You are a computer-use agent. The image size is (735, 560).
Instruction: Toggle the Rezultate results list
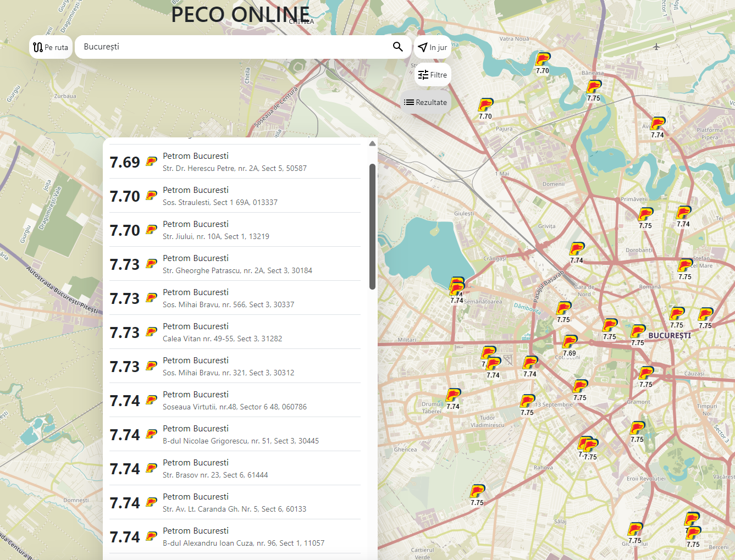[x=425, y=102]
